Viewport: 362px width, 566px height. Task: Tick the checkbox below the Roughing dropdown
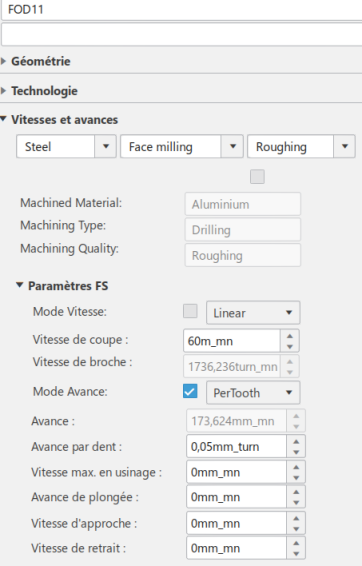click(257, 177)
